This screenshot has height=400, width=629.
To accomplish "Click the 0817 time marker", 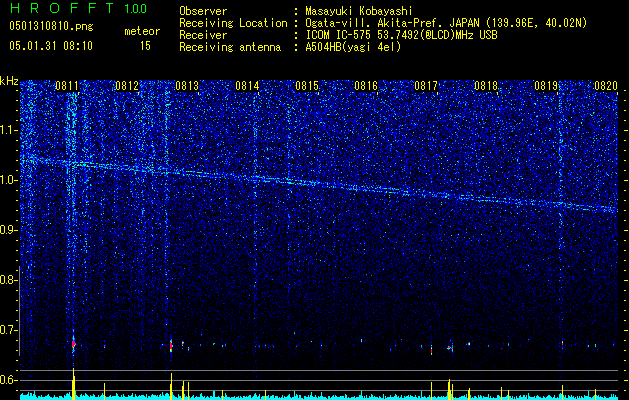I will click(426, 86).
